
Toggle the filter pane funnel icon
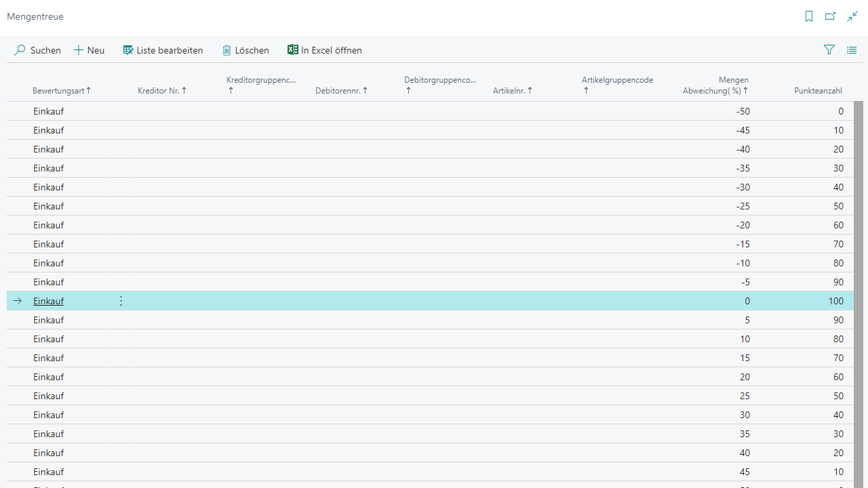[x=829, y=49]
